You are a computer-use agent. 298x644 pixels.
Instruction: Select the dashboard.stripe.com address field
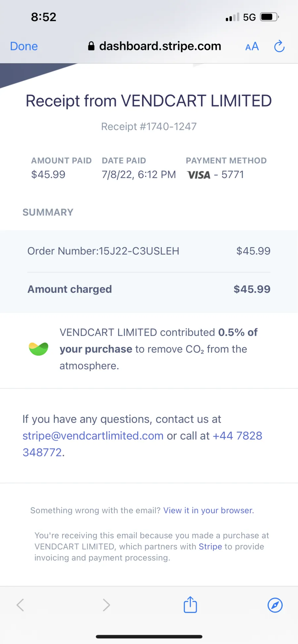click(x=155, y=46)
